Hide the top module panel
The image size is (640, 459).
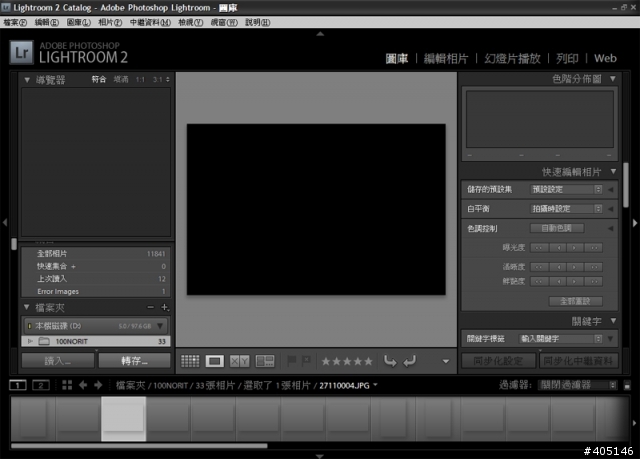click(x=320, y=34)
